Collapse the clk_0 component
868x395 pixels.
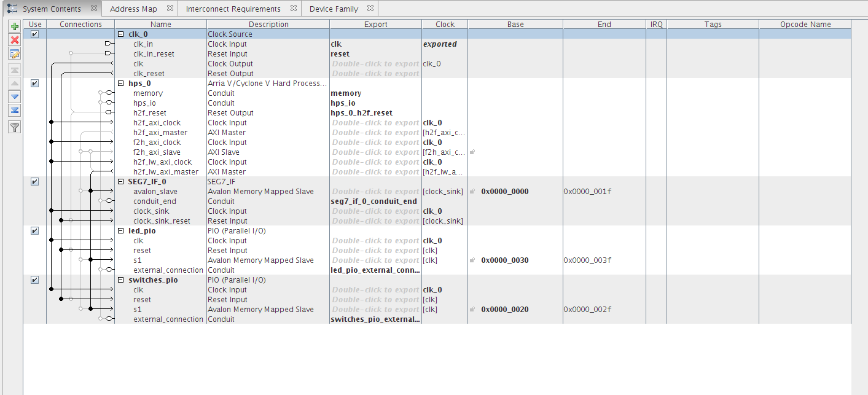pyautogui.click(x=121, y=34)
